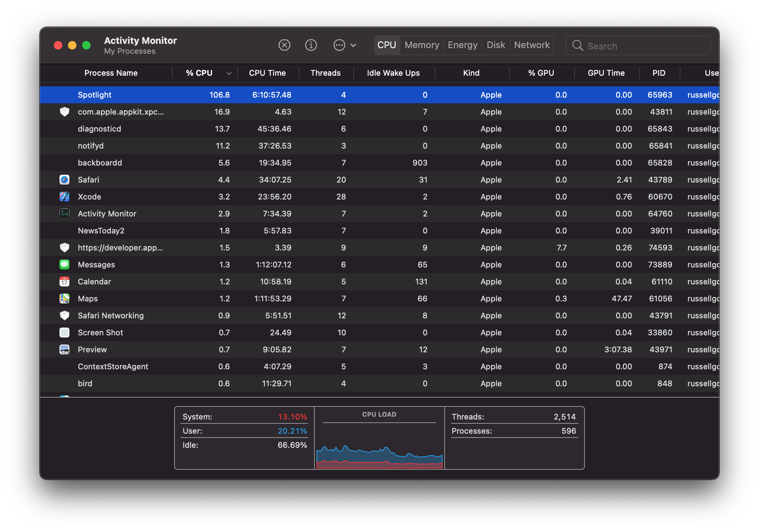The width and height of the screenshot is (759, 532).
Task: Click the Idle 66.69% value
Action: (x=292, y=445)
